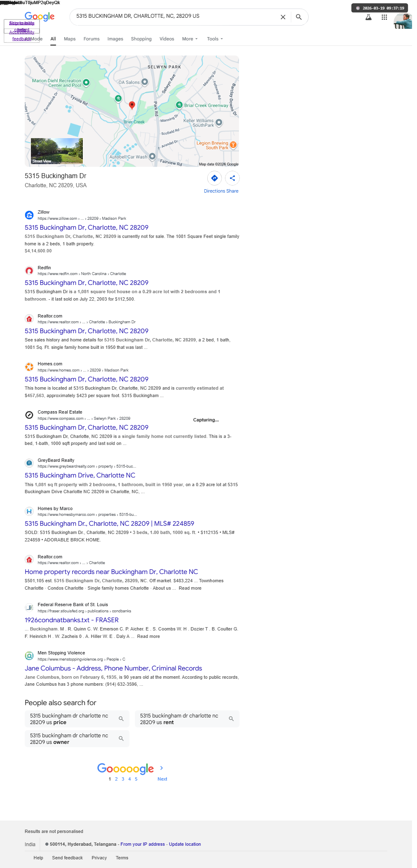Clear the search box with X icon
417x868 pixels.
pyautogui.click(x=283, y=17)
